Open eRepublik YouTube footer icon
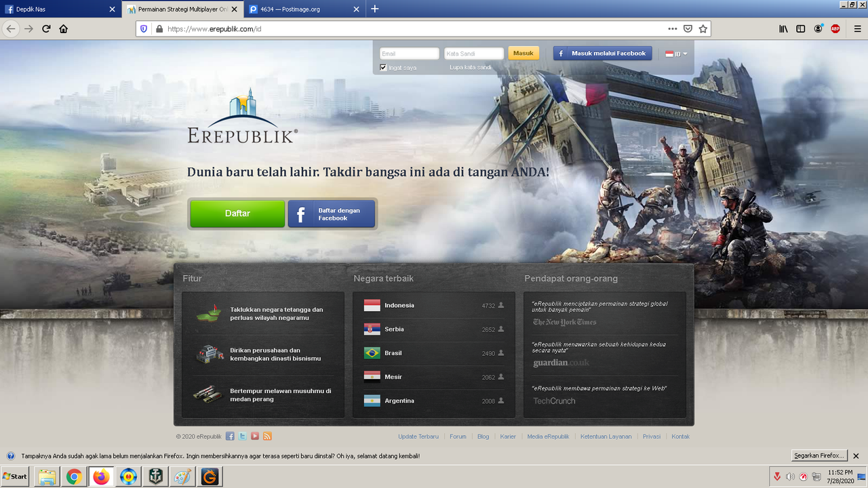Viewport: 868px width, 488px height. [255, 436]
